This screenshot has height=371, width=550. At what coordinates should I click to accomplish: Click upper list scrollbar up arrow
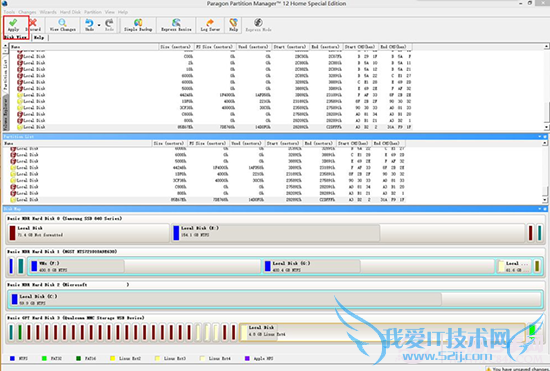(546, 46)
